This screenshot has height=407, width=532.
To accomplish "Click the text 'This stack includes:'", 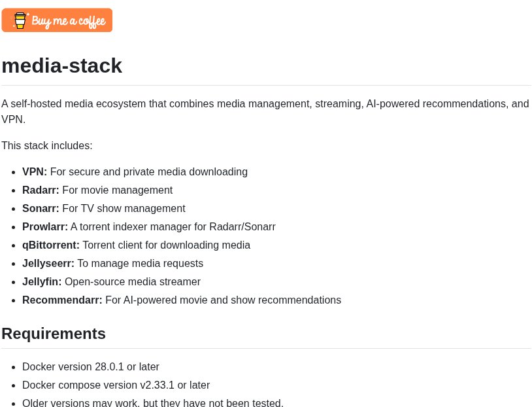I will tap(47, 146).
